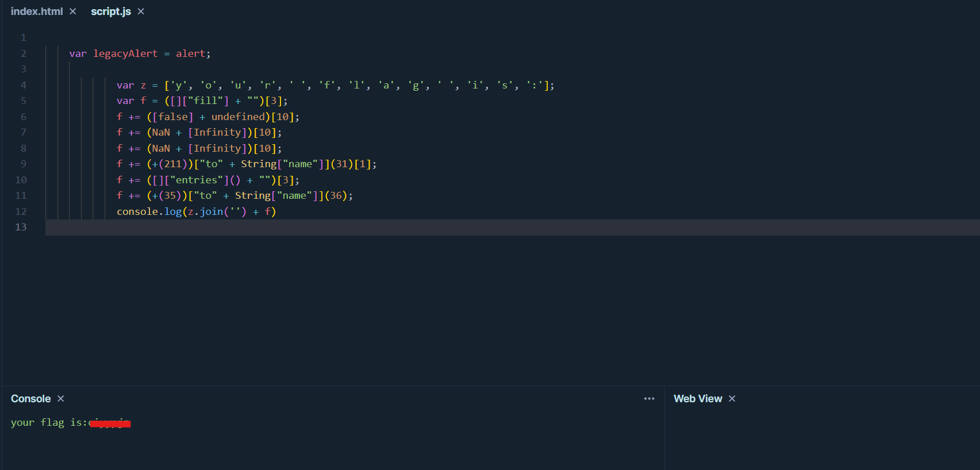Focus the Console panel tab
The height and width of the screenshot is (470, 980).
(x=31, y=399)
